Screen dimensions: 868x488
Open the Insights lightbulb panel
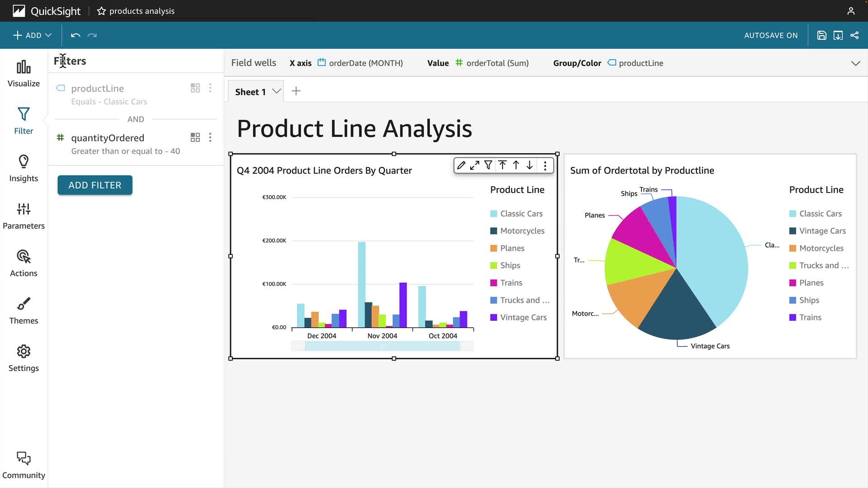point(24,169)
